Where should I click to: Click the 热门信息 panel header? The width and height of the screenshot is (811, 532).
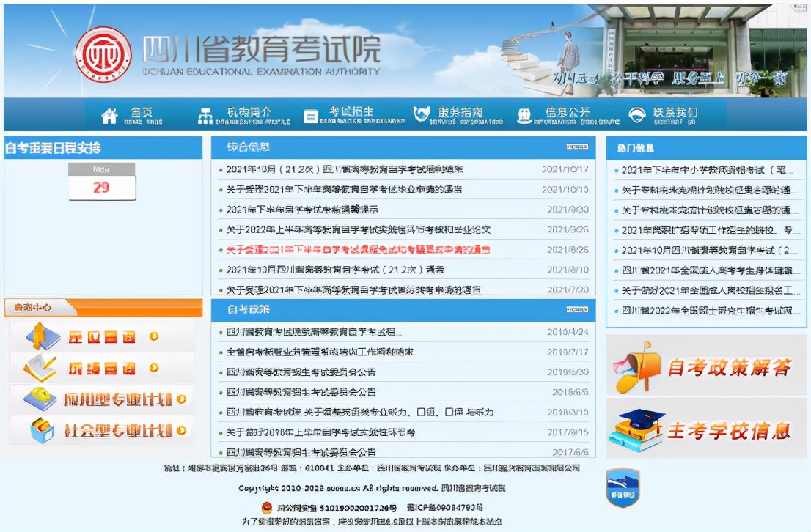click(706, 148)
